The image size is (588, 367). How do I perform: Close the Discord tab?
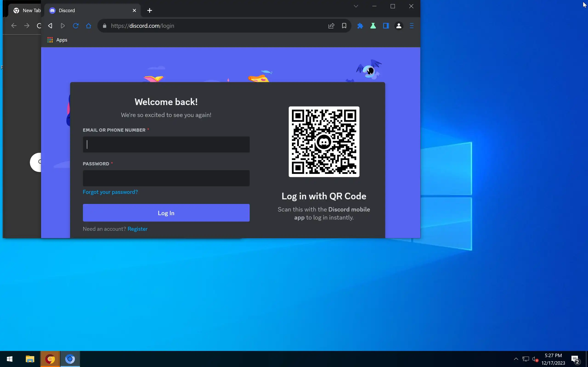tap(134, 11)
